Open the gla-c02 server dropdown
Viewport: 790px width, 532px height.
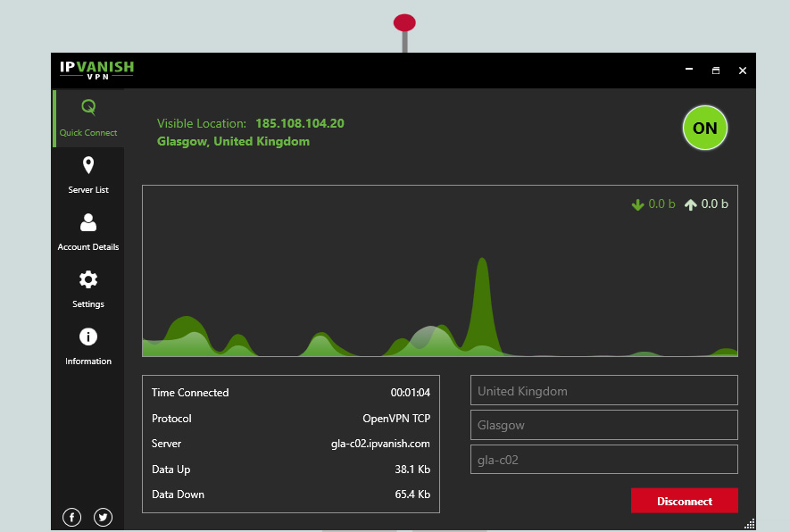click(604, 460)
